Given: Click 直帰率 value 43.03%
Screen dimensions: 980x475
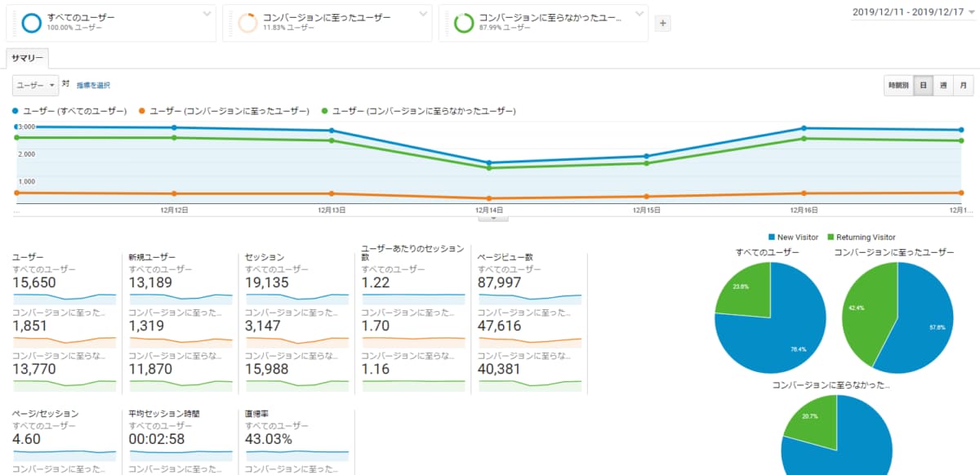Looking at the screenshot, I should tap(269, 439).
